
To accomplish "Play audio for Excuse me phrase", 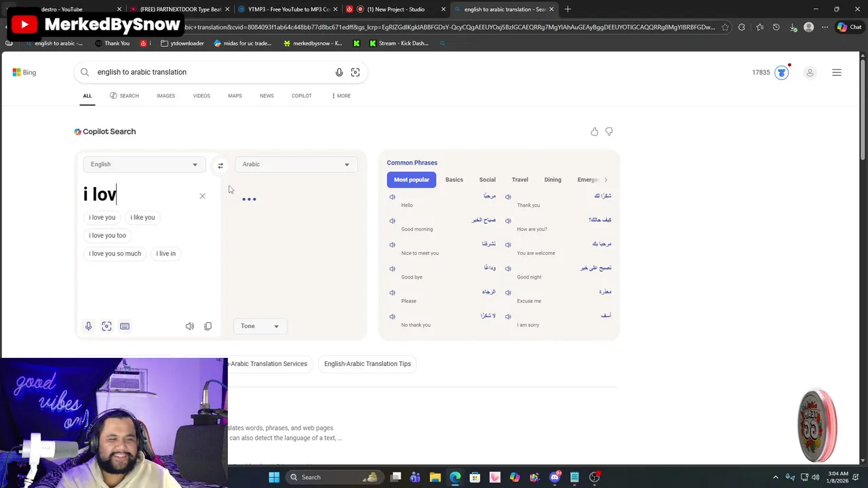I will point(508,293).
